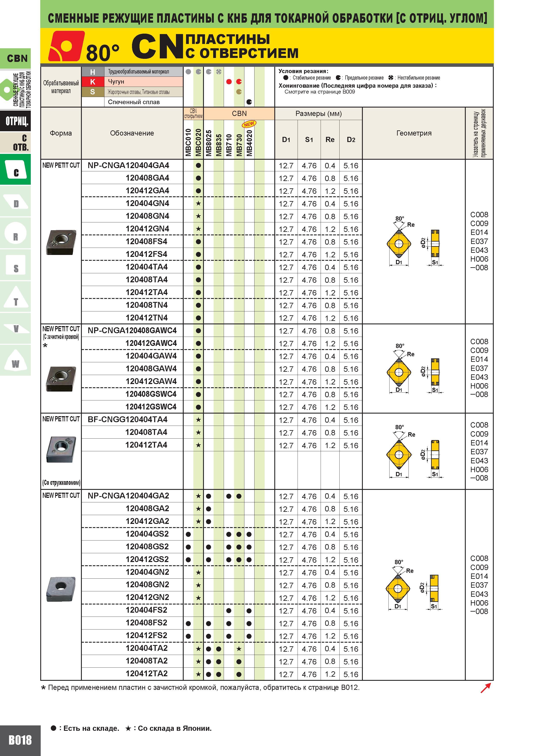
Task: Click the wiper-edge insert photo (С зачистной кромкой)
Action: pos(61,379)
